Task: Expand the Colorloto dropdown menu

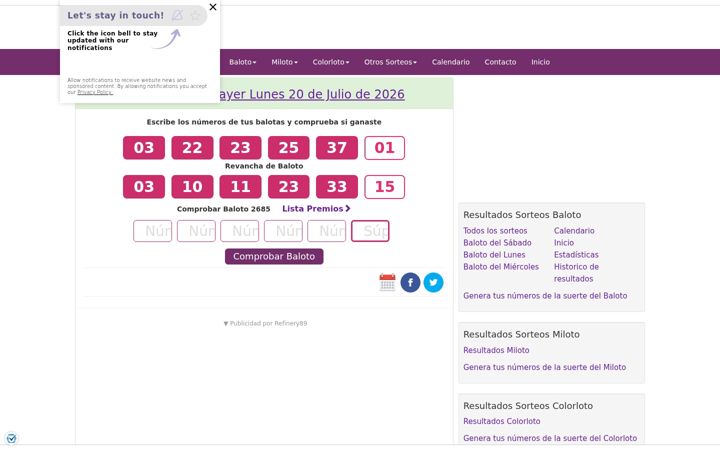Action: click(x=331, y=62)
